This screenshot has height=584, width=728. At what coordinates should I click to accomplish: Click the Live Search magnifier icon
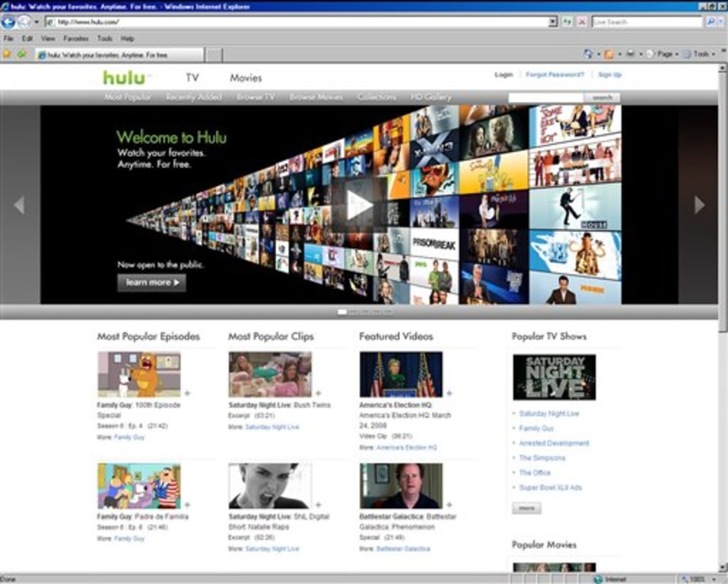click(711, 22)
